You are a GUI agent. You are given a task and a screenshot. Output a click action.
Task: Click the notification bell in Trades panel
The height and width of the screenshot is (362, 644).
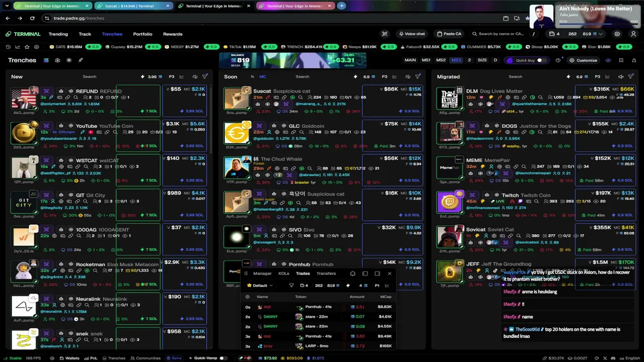click(353, 274)
